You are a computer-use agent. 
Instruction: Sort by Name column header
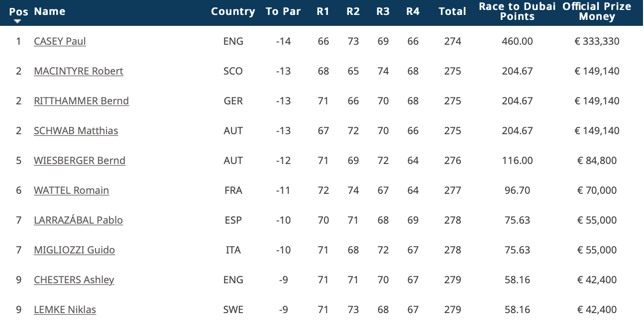[50, 11]
